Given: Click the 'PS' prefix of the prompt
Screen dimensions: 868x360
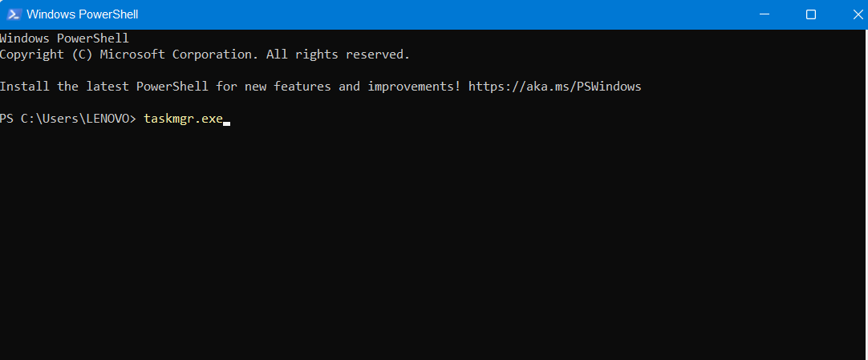Looking at the screenshot, I should 6,119.
